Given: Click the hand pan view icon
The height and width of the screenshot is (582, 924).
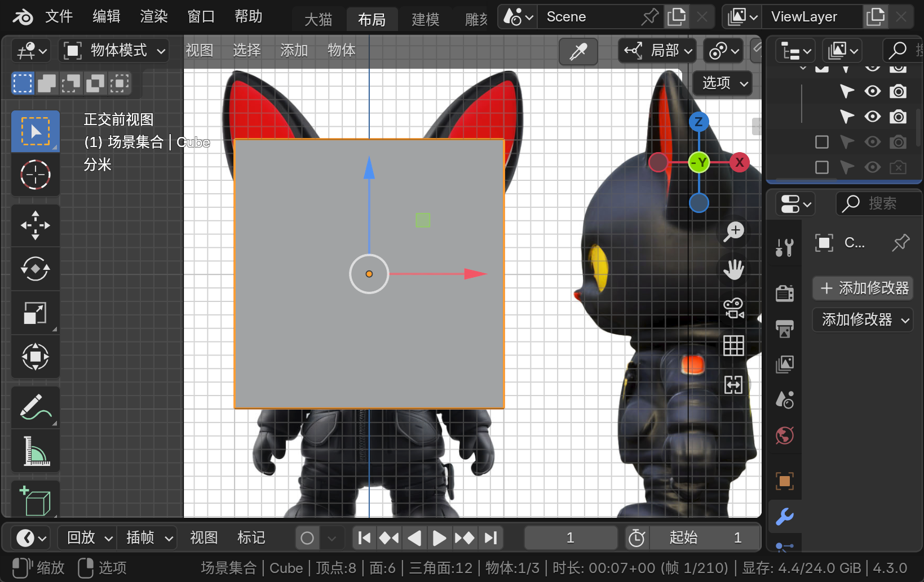Looking at the screenshot, I should [733, 270].
